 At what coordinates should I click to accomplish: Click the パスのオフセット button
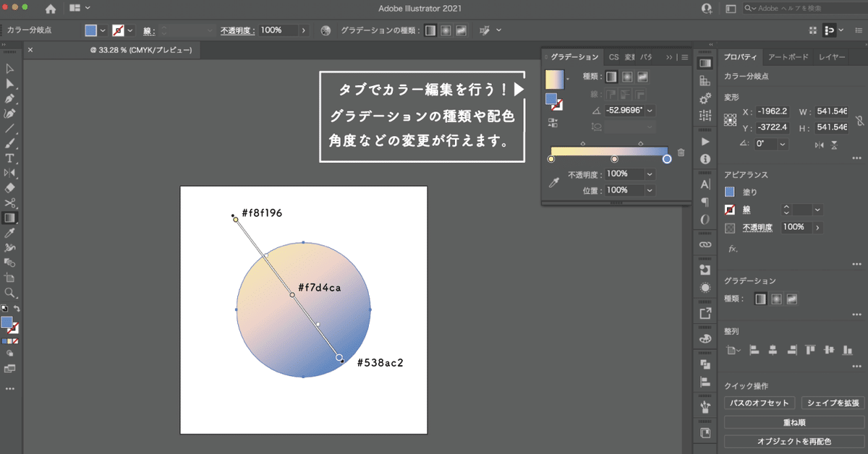758,403
